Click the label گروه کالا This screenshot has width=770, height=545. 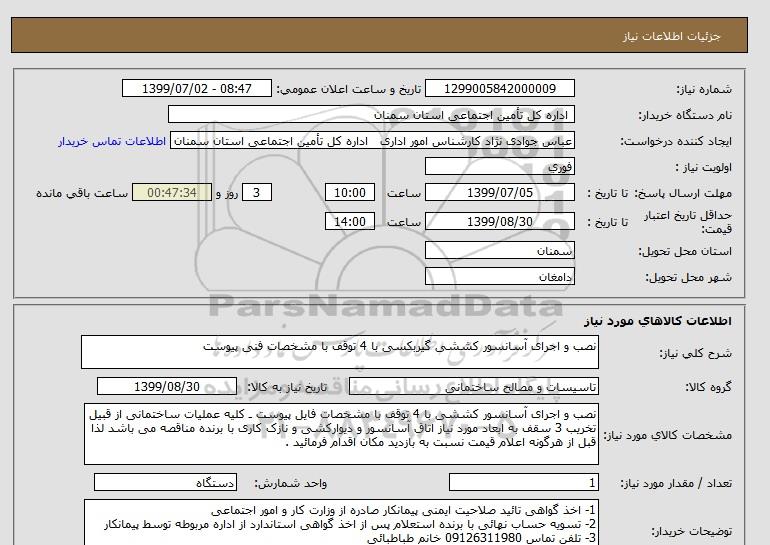708,387
